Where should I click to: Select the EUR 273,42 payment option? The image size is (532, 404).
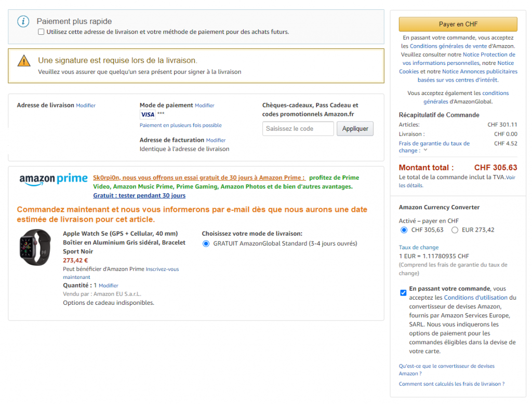pyautogui.click(x=455, y=230)
